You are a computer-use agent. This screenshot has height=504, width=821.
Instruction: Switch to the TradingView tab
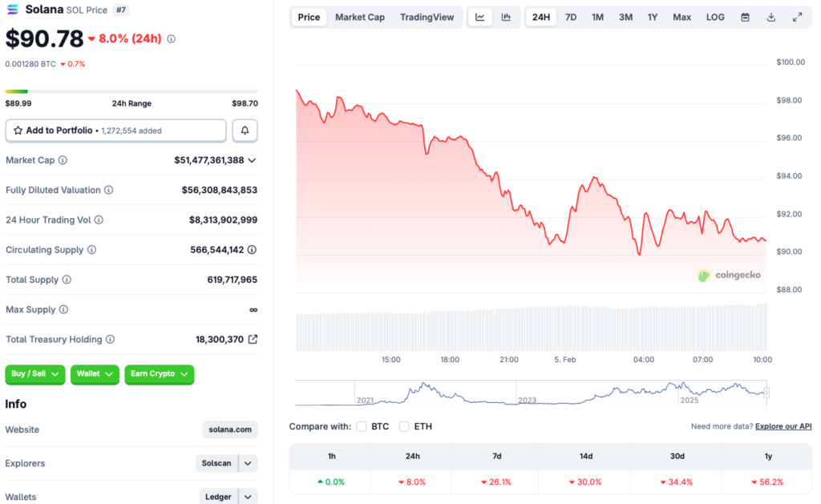tap(427, 16)
